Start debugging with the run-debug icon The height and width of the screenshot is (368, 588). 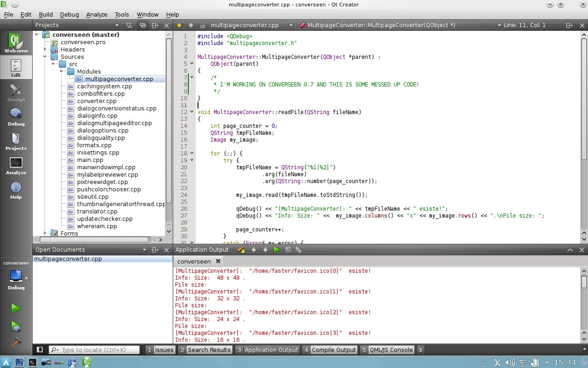16,326
